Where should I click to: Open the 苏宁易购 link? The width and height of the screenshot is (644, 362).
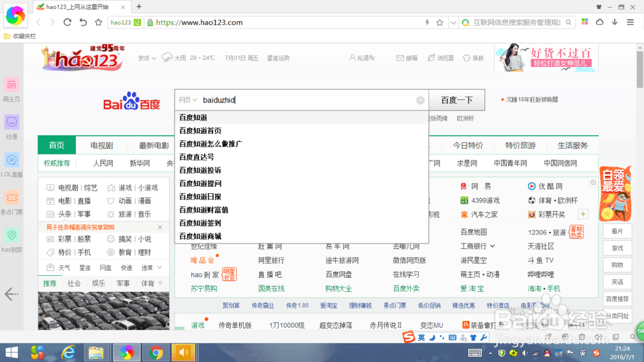pos(204,289)
